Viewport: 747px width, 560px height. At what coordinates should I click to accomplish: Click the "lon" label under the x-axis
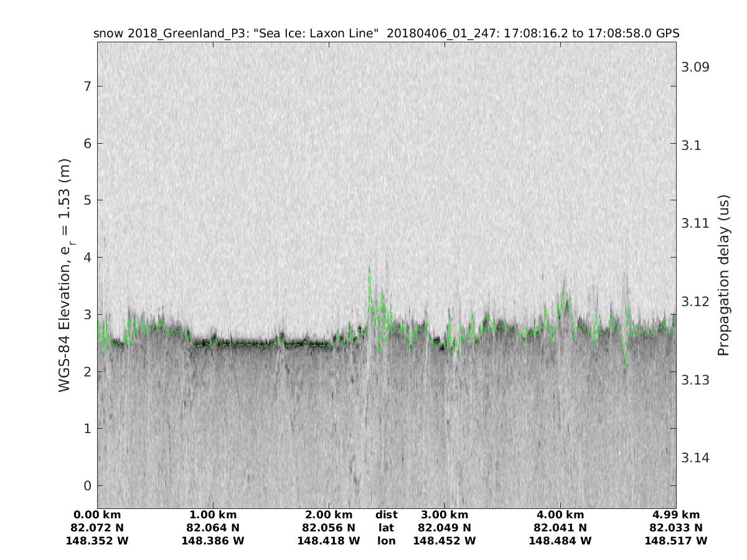(386, 541)
